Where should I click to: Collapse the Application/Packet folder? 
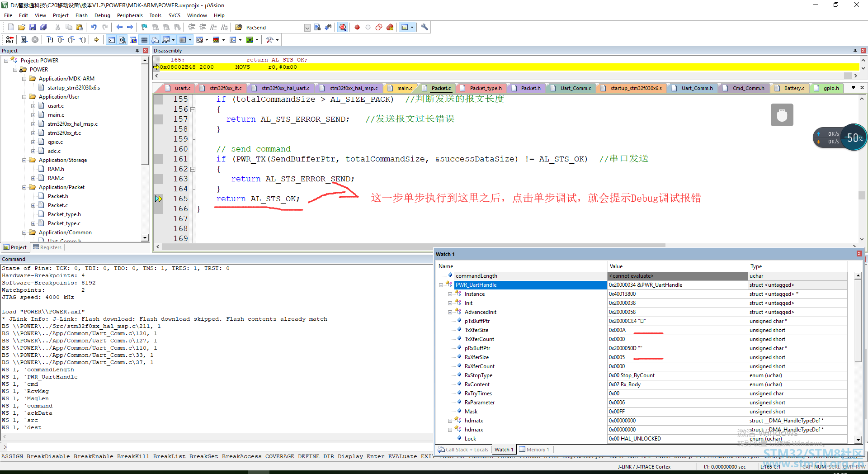24,187
